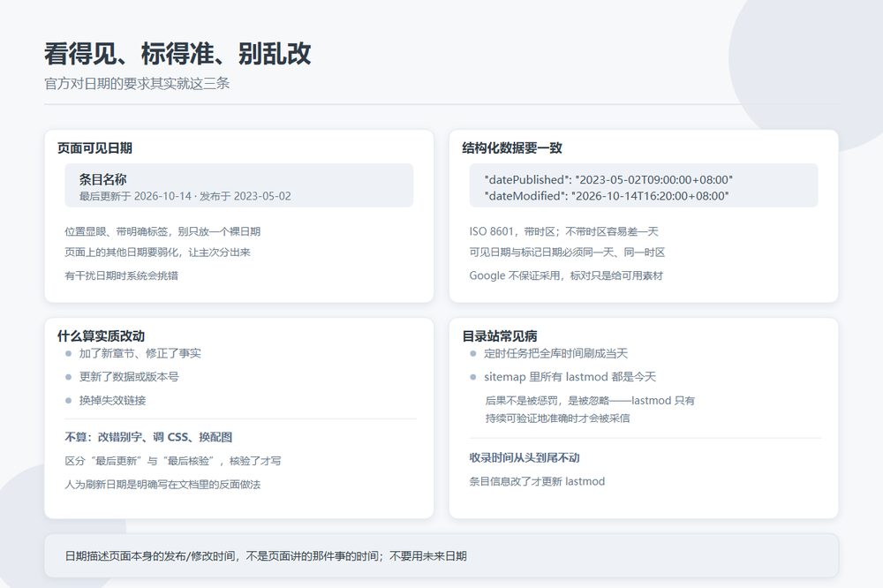Image resolution: width=883 pixels, height=588 pixels.
Task: Click bullet 更新了数据或版本号
Action: click(128, 377)
